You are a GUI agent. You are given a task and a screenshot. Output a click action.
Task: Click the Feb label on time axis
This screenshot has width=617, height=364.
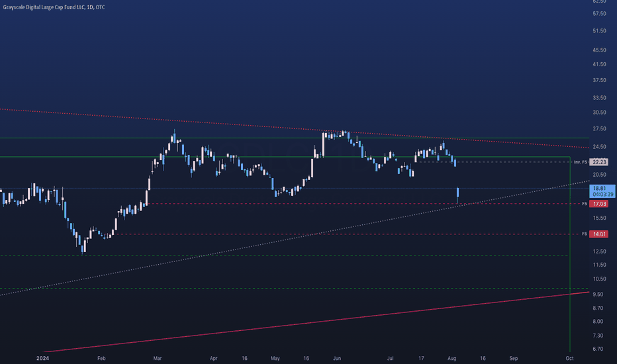coord(101,358)
